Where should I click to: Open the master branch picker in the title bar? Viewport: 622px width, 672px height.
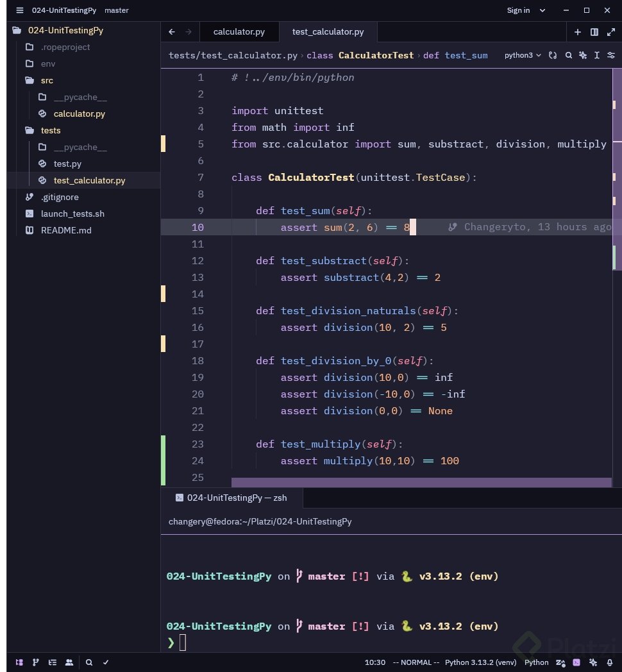[x=117, y=10]
